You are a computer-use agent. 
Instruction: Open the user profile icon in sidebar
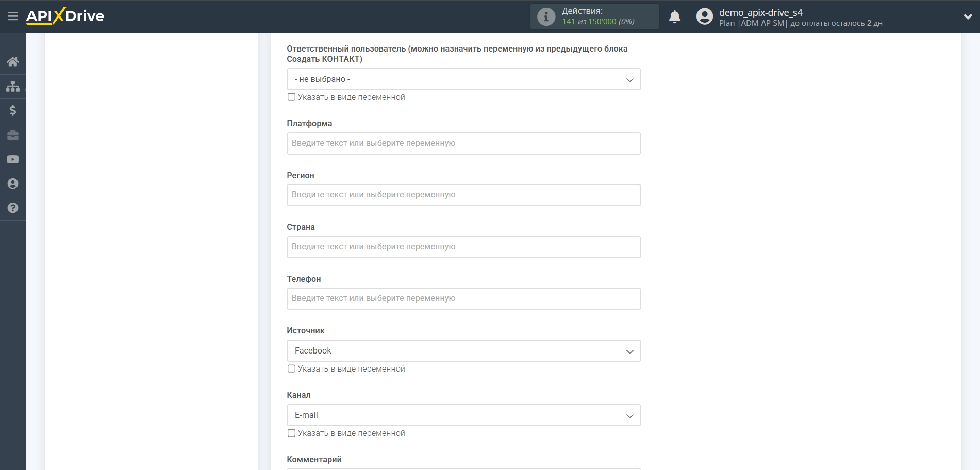coord(13,183)
